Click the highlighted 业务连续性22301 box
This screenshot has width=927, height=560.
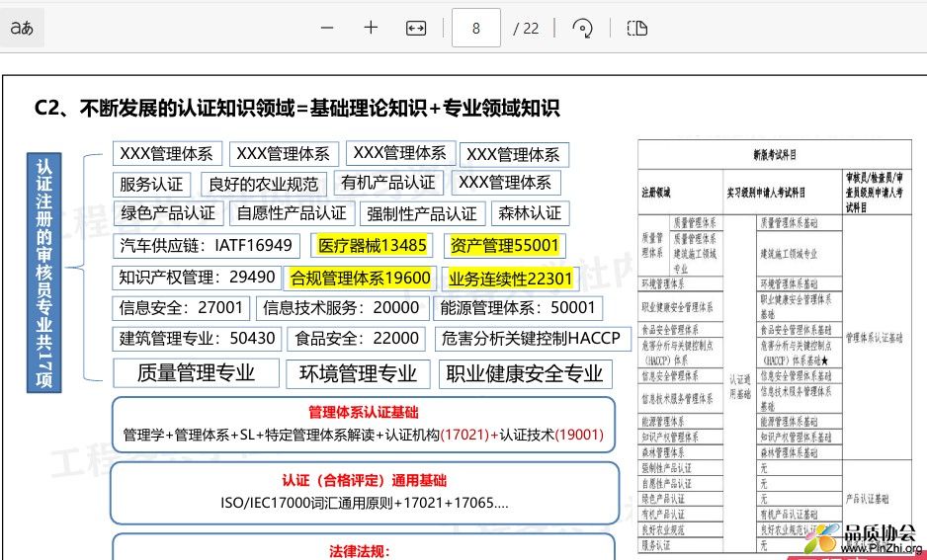[x=510, y=279]
